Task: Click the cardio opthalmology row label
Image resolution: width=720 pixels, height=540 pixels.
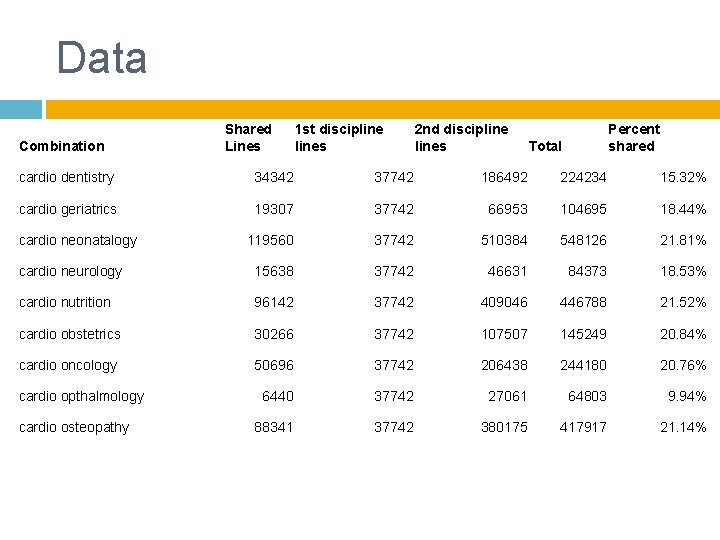Action: 82,396
